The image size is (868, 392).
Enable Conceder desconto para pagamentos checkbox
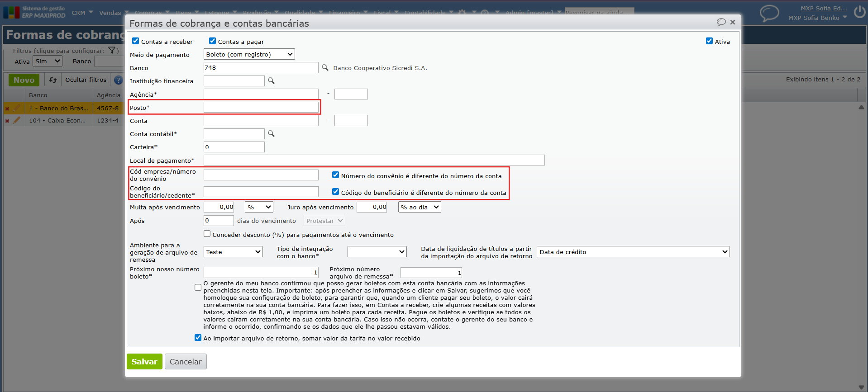(207, 234)
